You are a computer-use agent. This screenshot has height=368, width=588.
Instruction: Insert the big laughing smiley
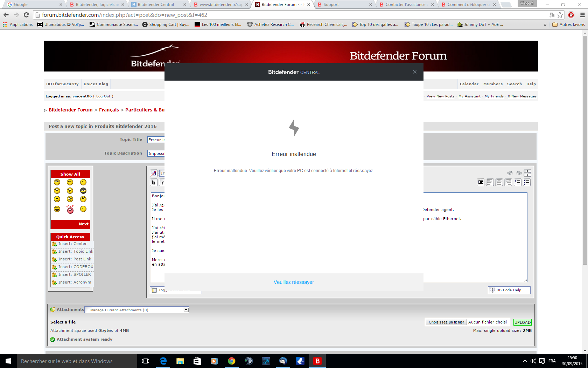click(57, 209)
